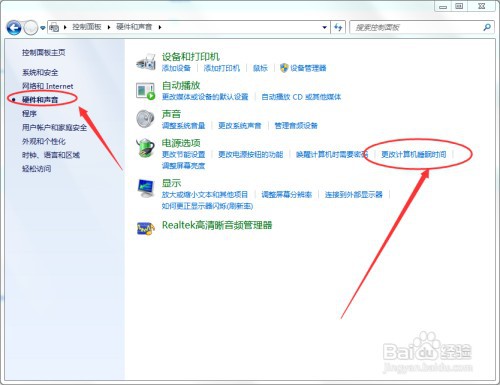Click the Realtek audio manager icon
This screenshot has height=385, width=500.
pyautogui.click(x=146, y=229)
